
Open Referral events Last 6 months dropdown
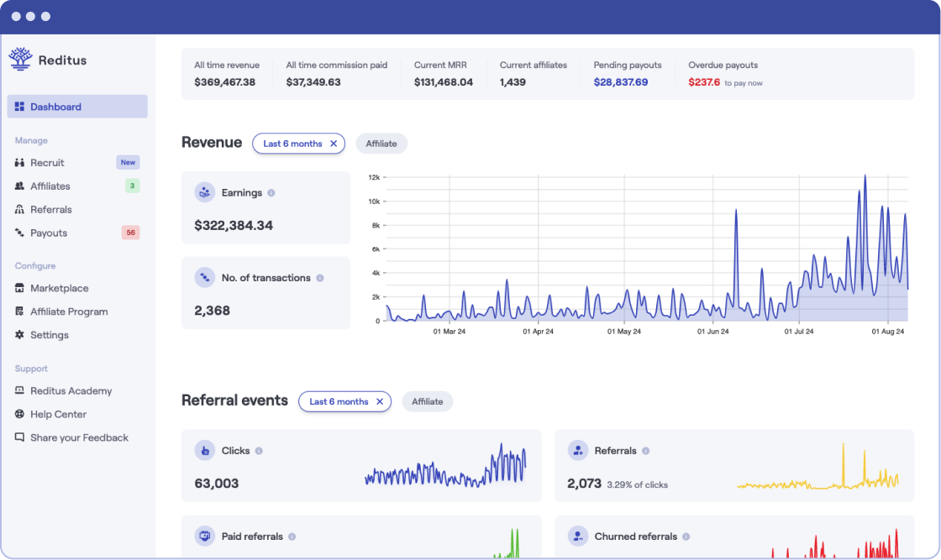338,401
